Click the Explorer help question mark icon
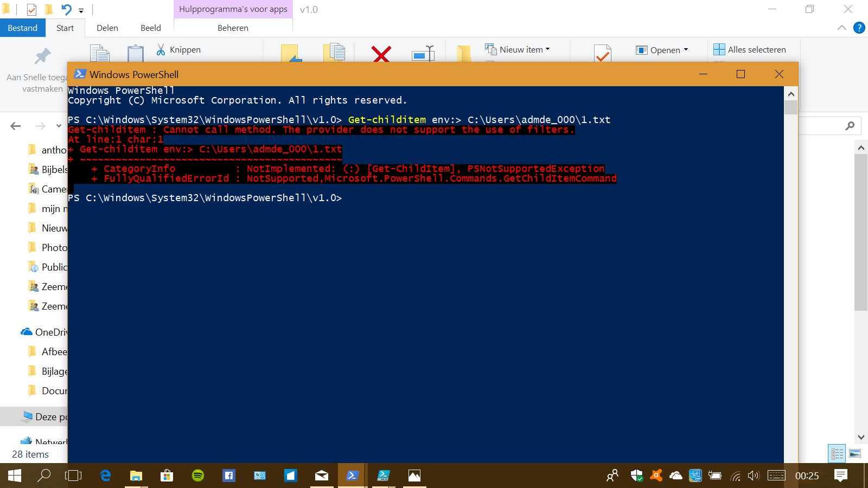Viewport: 868px width, 488px height. (859, 28)
